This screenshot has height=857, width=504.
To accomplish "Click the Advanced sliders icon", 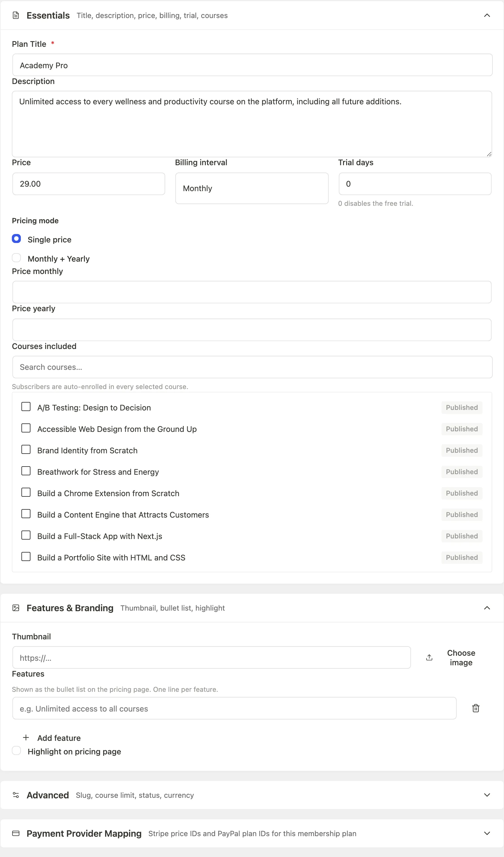I will [16, 795].
